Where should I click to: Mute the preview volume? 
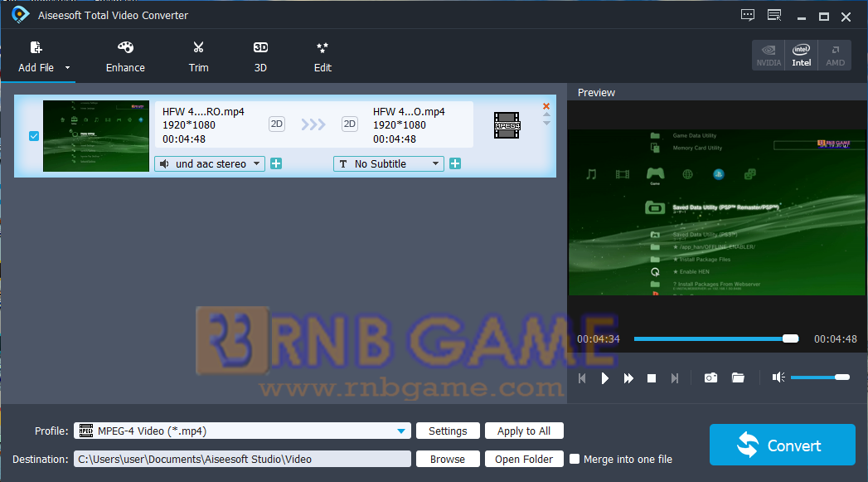778,377
